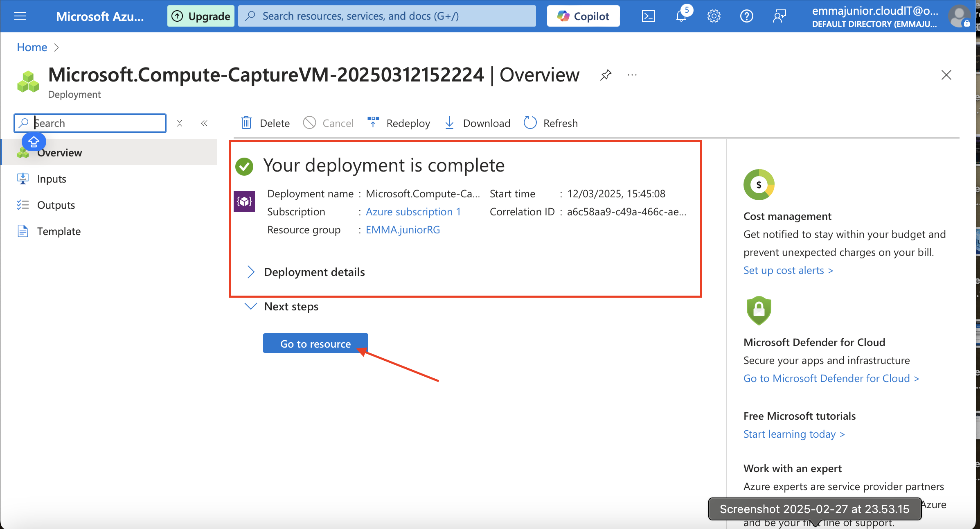Close the deployment overview blade

(x=946, y=75)
